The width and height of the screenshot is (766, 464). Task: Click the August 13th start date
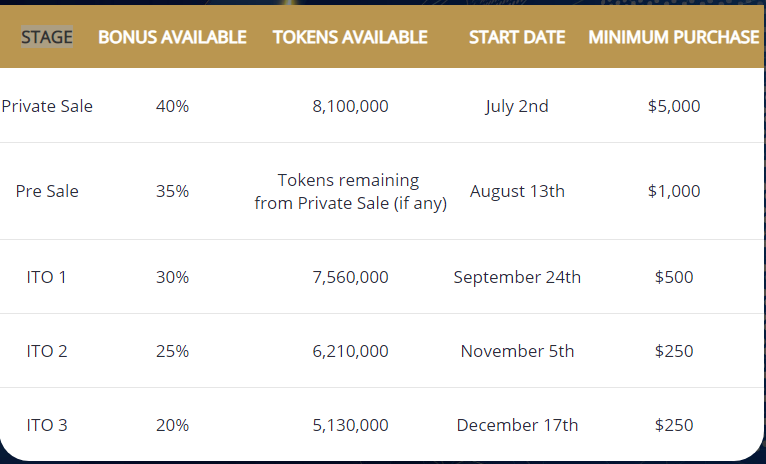point(517,191)
